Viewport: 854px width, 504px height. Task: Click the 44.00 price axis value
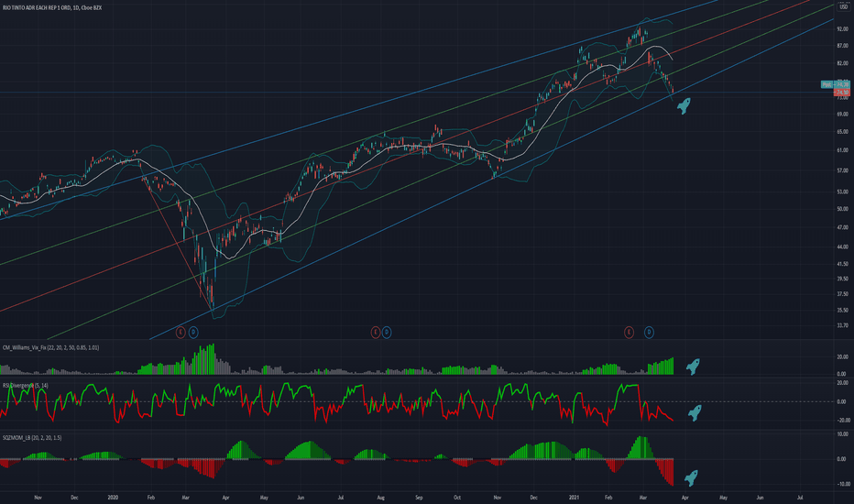[x=843, y=247]
